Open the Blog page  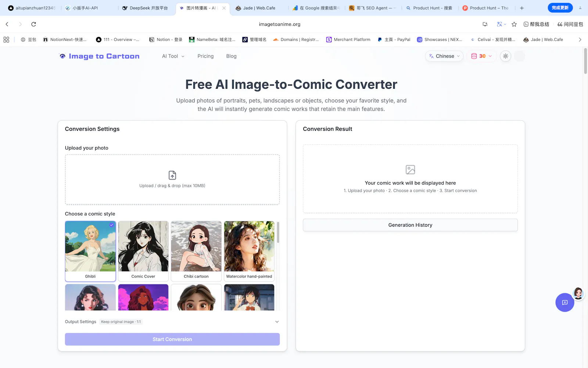[231, 56]
